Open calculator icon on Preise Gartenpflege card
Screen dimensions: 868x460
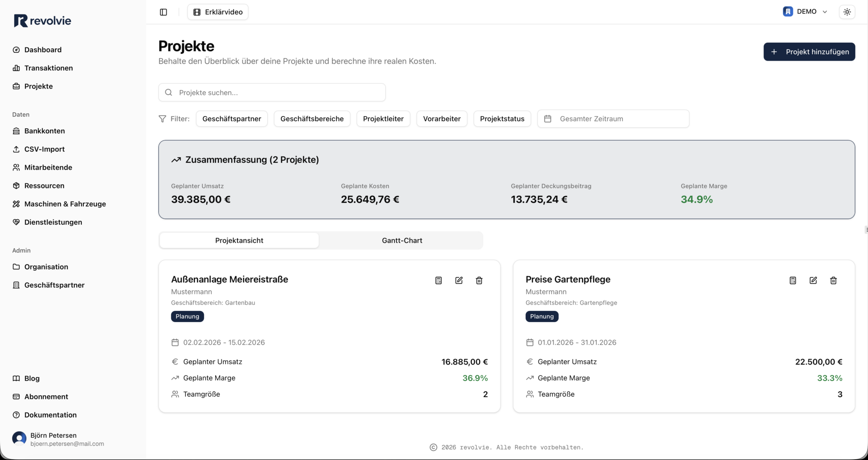[793, 281]
